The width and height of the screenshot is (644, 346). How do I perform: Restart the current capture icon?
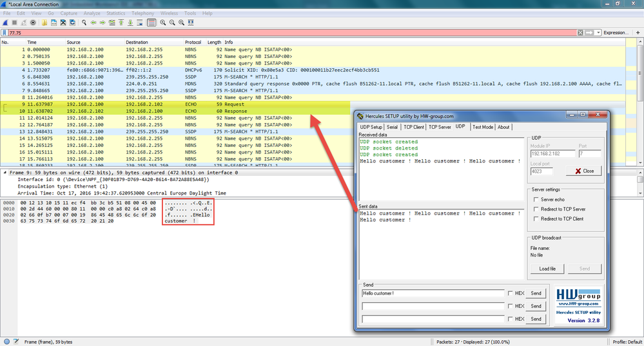[24, 23]
